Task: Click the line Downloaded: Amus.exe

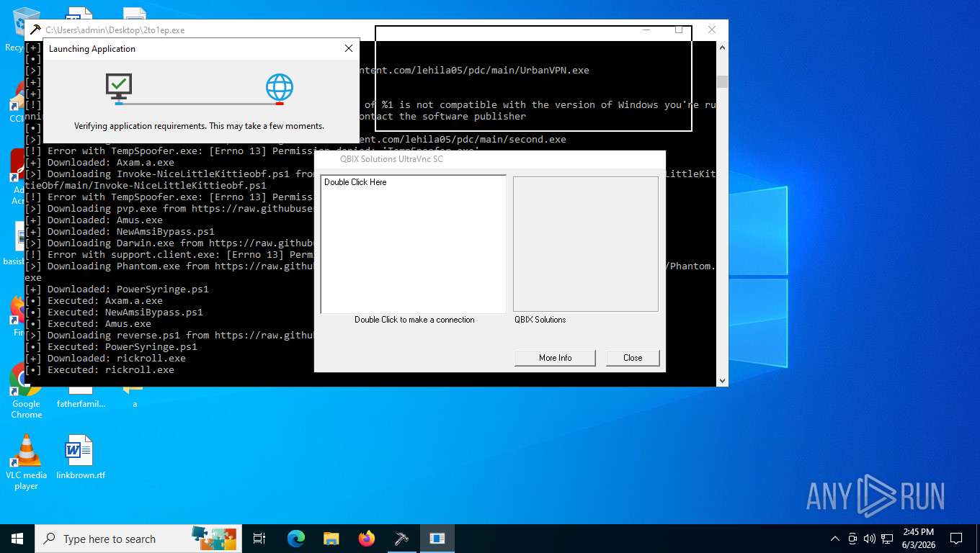Action: [x=94, y=220]
